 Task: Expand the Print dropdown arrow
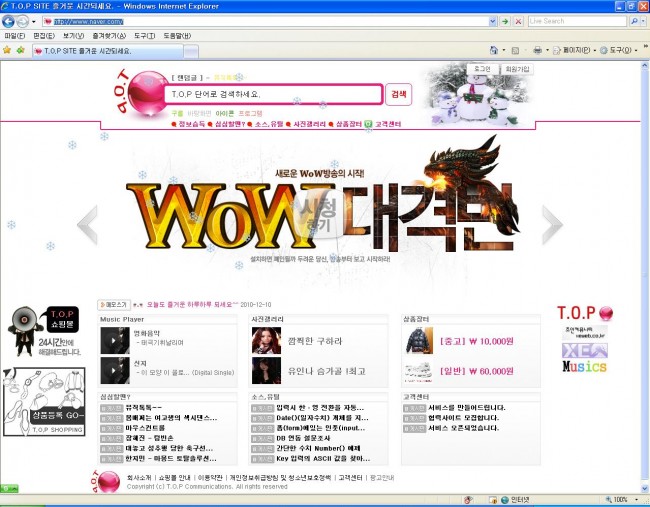point(547,50)
